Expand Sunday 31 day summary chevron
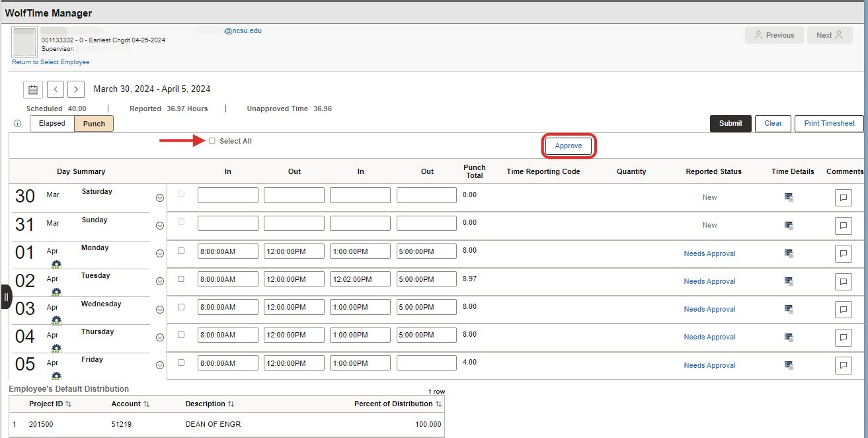 [x=159, y=226]
